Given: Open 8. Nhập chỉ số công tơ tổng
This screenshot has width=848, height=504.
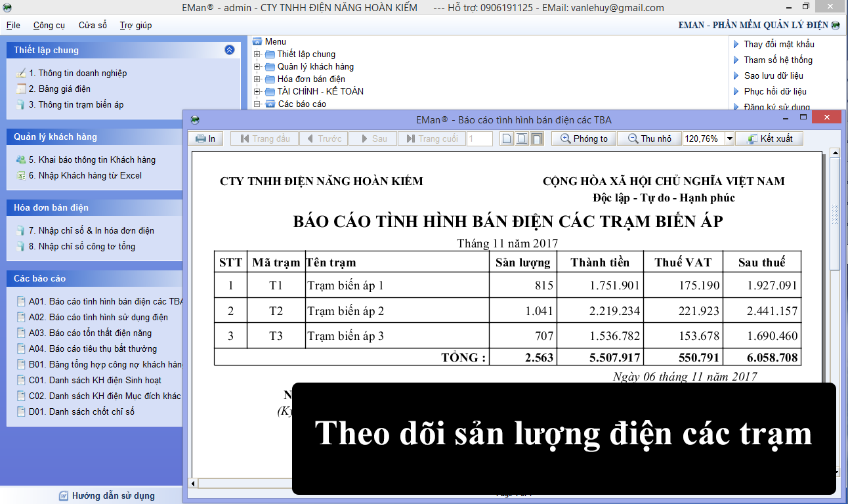Looking at the screenshot, I should [x=82, y=246].
